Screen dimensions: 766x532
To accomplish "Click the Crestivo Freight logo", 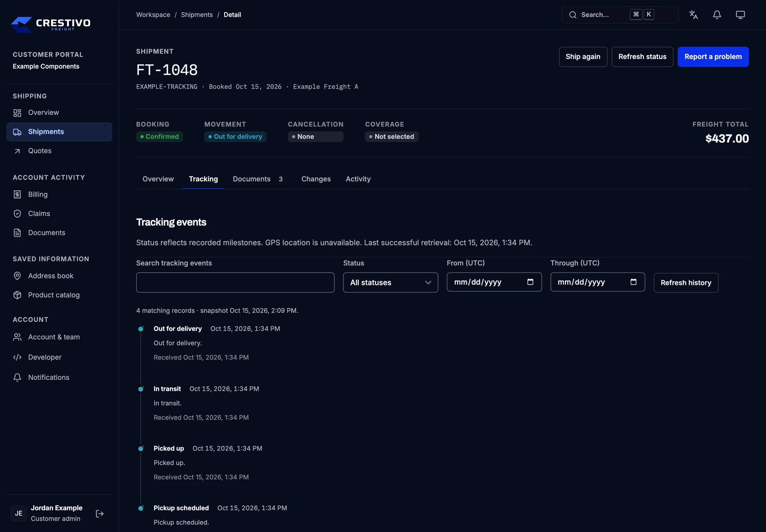I will 51,24.
